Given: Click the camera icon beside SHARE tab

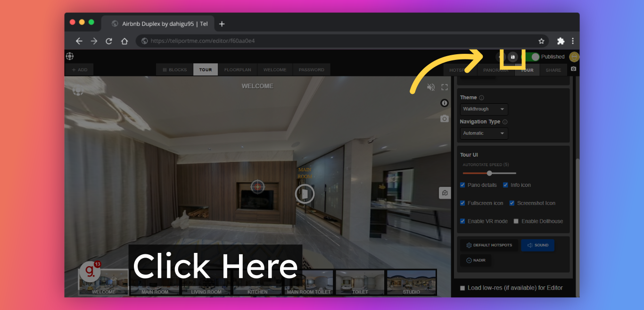Looking at the screenshot, I should point(573,69).
